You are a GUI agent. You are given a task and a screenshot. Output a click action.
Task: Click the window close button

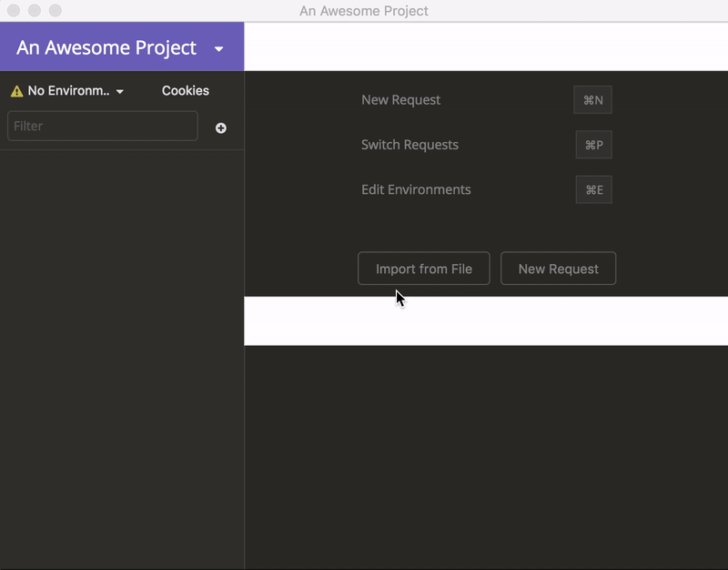click(x=14, y=10)
